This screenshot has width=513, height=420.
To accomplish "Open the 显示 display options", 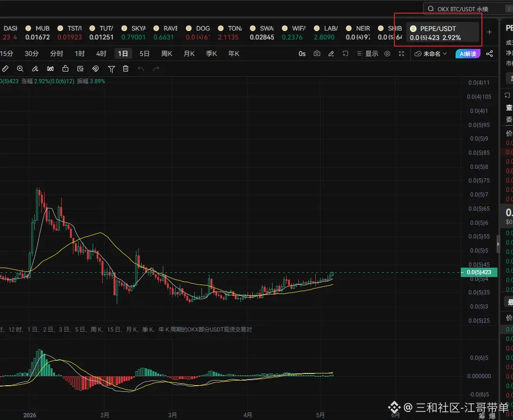I will click(368, 54).
